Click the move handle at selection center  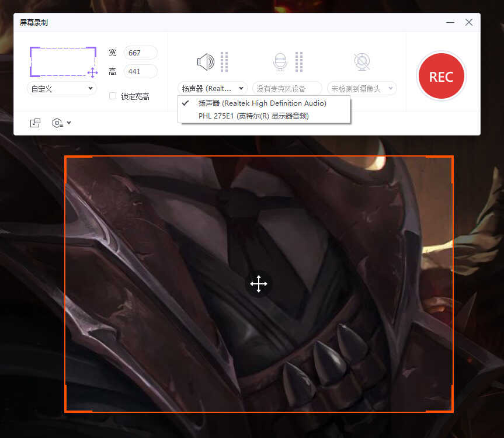point(259,284)
